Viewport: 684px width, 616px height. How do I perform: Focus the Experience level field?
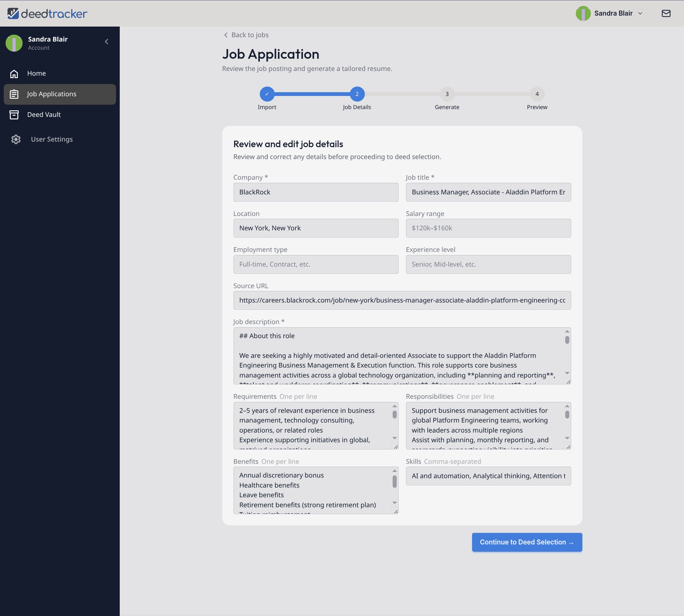(x=488, y=264)
